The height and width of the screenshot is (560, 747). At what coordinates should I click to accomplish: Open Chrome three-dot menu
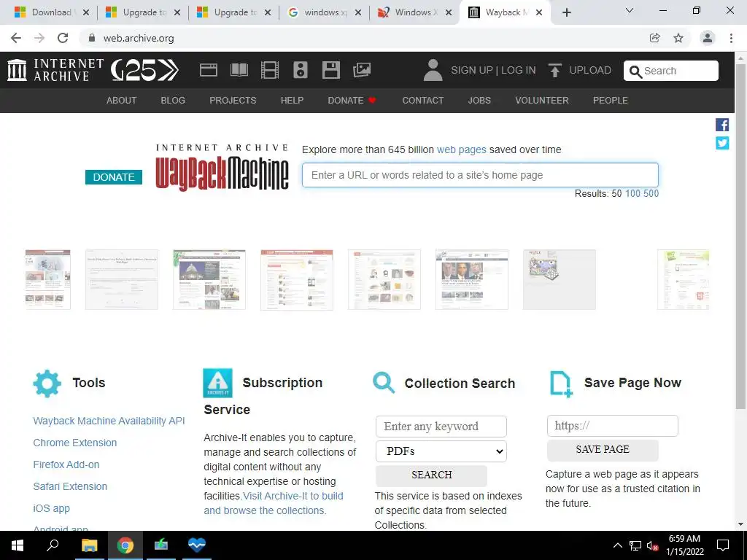tap(731, 38)
